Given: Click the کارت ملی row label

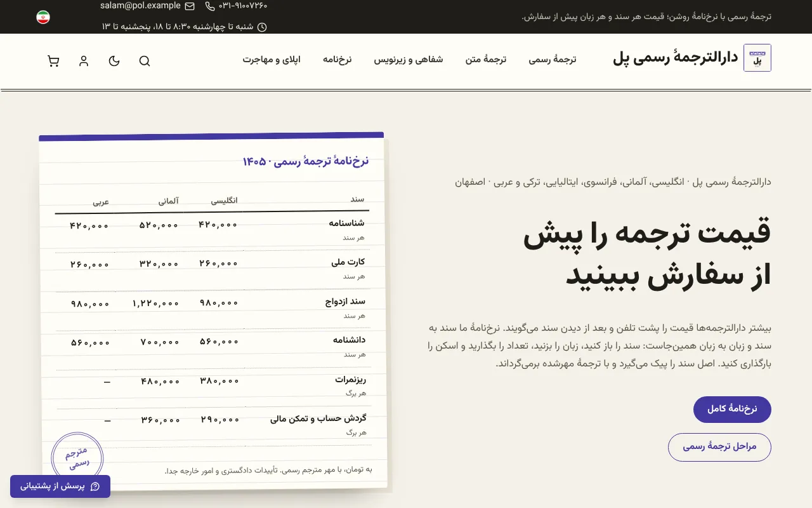Looking at the screenshot, I should coord(349,262).
